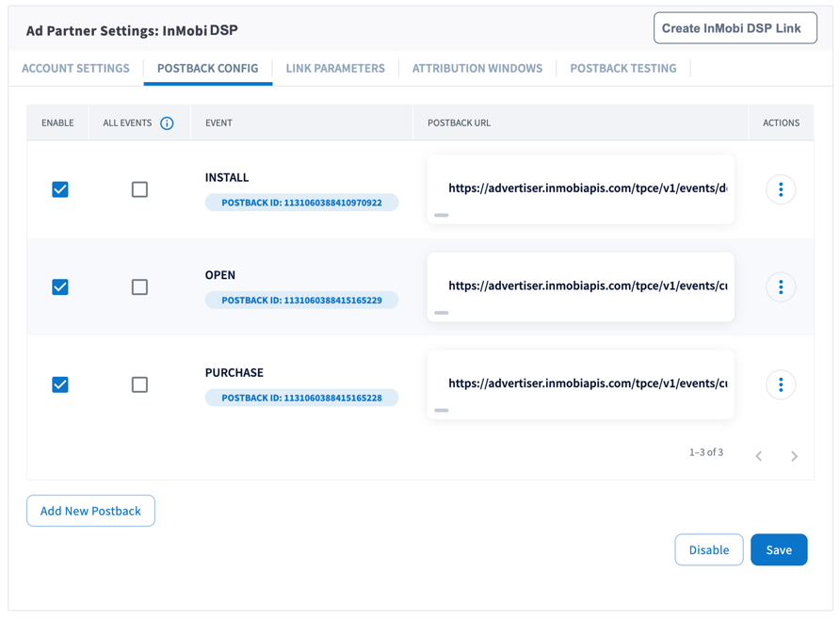Click scrollbar thumb in INSTALL URL box
The height and width of the screenshot is (620, 840).
(442, 215)
